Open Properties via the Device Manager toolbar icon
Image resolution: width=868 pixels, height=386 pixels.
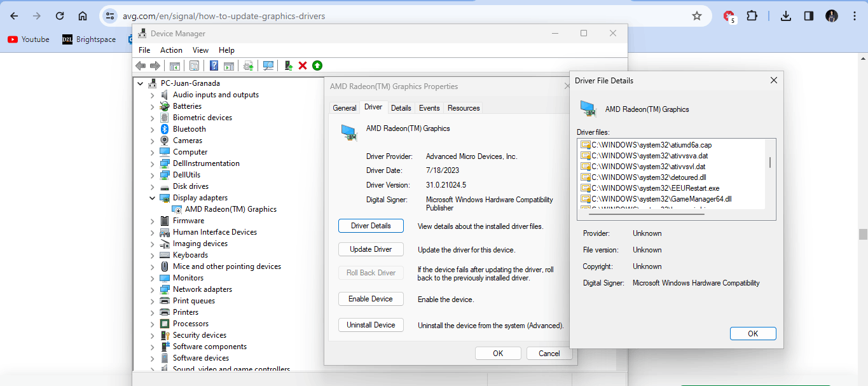(195, 65)
